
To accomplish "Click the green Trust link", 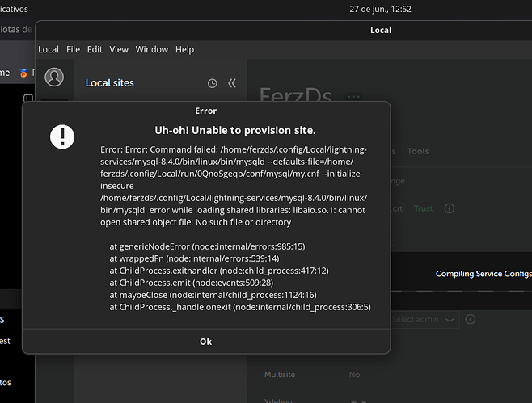I will coord(423,208).
